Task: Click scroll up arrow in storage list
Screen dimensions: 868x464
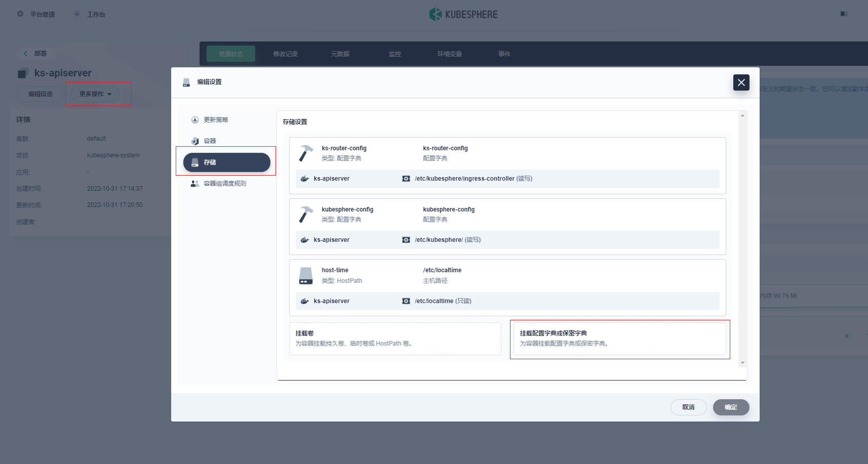Action: pyautogui.click(x=742, y=115)
